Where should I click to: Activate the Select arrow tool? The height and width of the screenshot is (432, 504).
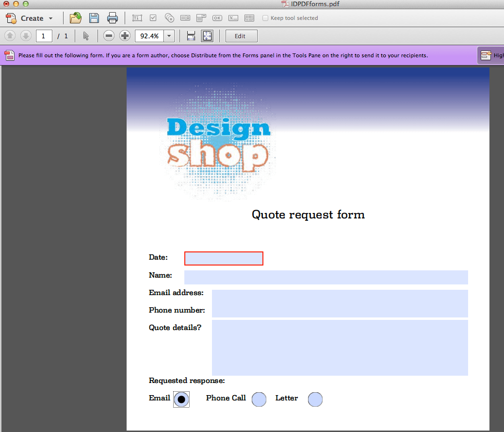(85, 35)
